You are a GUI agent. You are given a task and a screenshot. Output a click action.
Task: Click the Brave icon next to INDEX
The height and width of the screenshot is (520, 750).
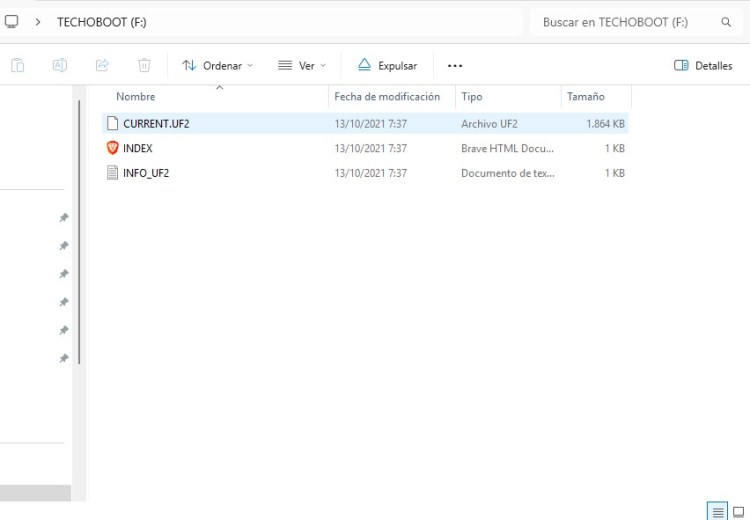tap(112, 148)
